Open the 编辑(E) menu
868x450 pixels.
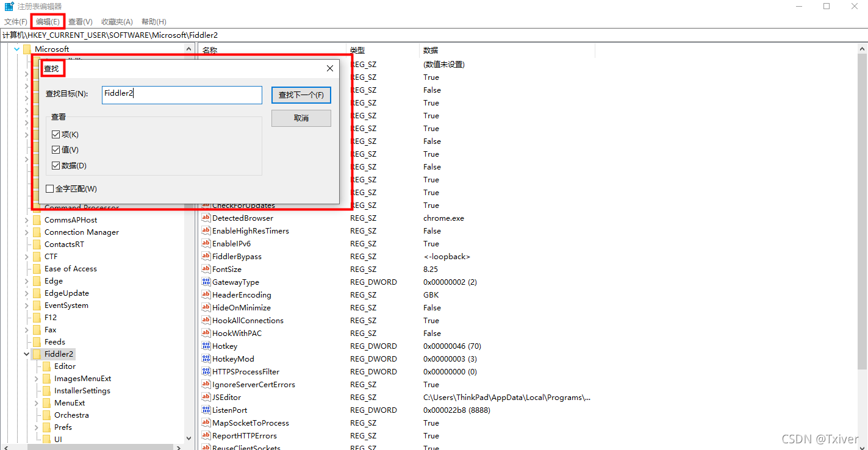tap(48, 21)
